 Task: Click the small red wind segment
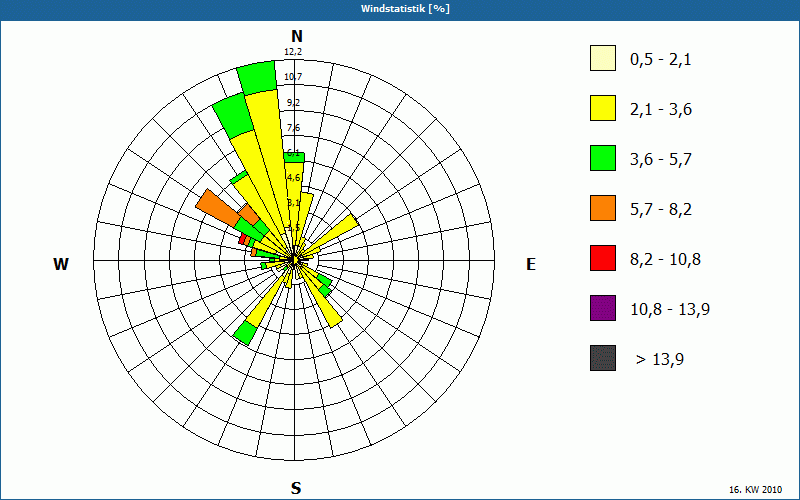click(x=242, y=239)
